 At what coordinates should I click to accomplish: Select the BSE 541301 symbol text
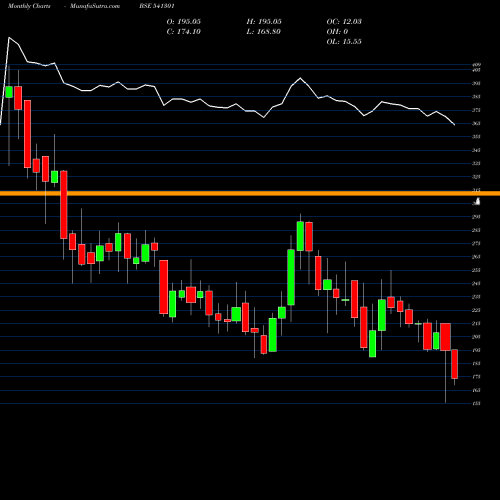pos(157,6)
